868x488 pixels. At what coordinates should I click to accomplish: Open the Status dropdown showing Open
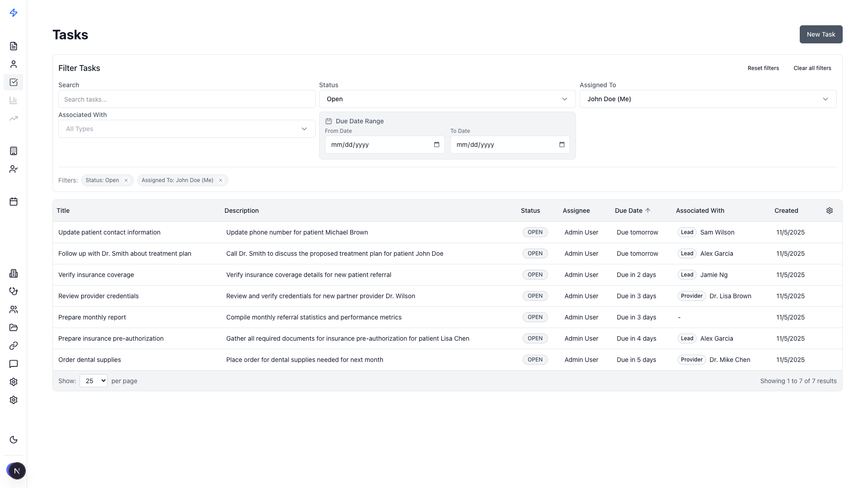[x=447, y=99]
